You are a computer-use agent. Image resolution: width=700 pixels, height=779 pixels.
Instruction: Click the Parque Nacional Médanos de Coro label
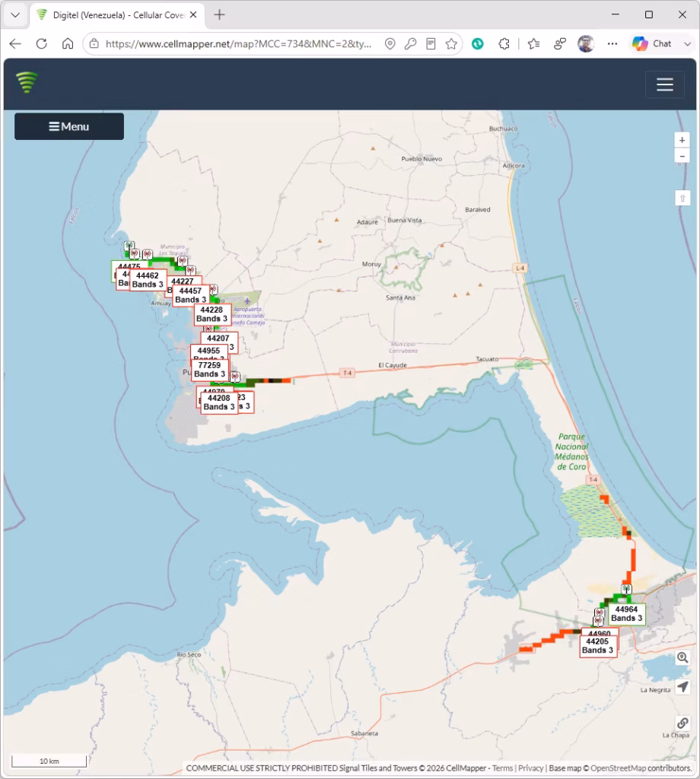(x=572, y=452)
